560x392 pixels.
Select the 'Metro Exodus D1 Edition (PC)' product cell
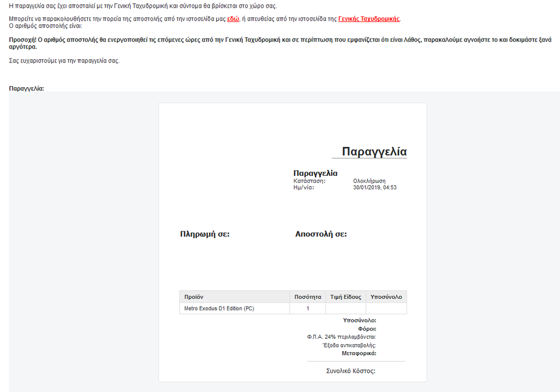click(x=234, y=309)
